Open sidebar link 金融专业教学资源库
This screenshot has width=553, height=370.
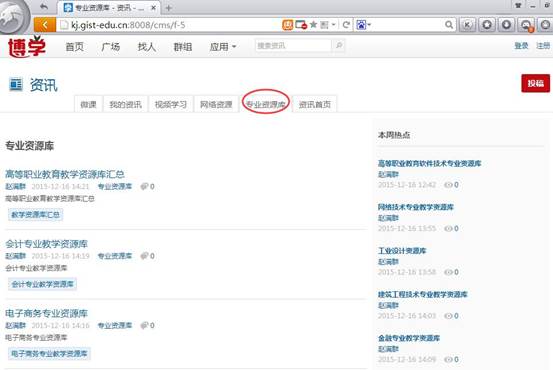click(x=409, y=338)
